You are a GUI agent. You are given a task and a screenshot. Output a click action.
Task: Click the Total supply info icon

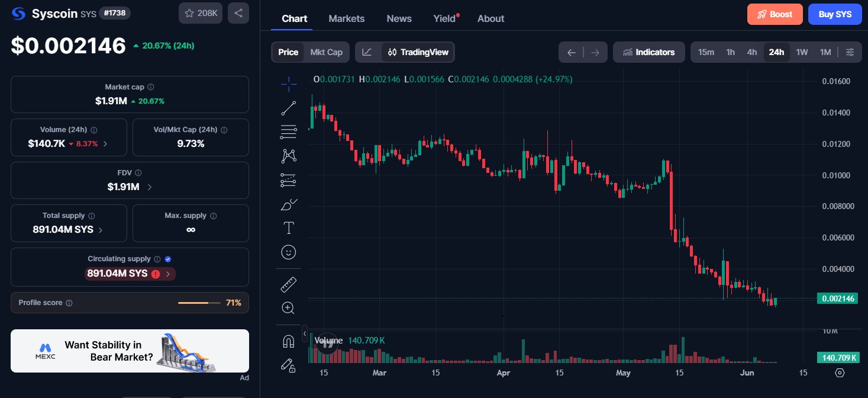pos(92,216)
